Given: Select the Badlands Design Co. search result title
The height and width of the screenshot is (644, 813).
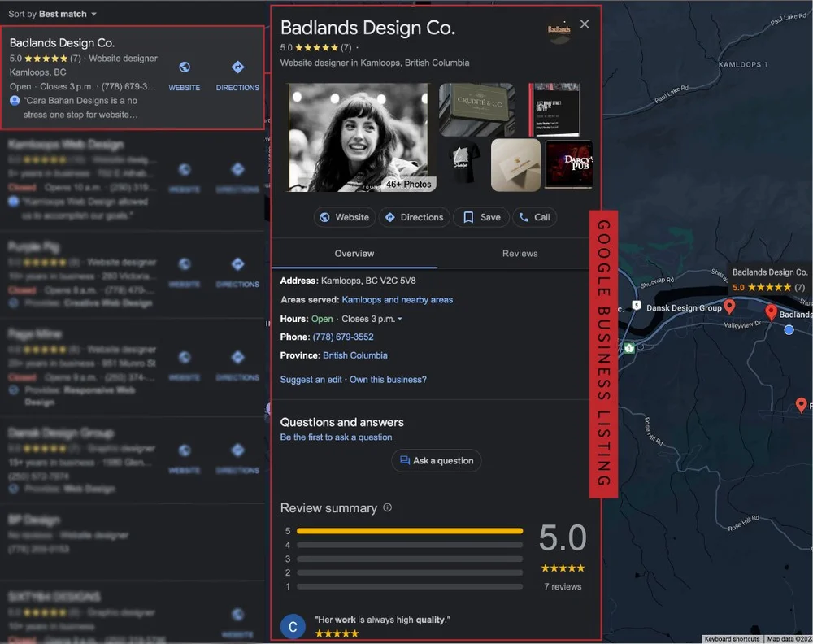Looking at the screenshot, I should click(x=63, y=42).
